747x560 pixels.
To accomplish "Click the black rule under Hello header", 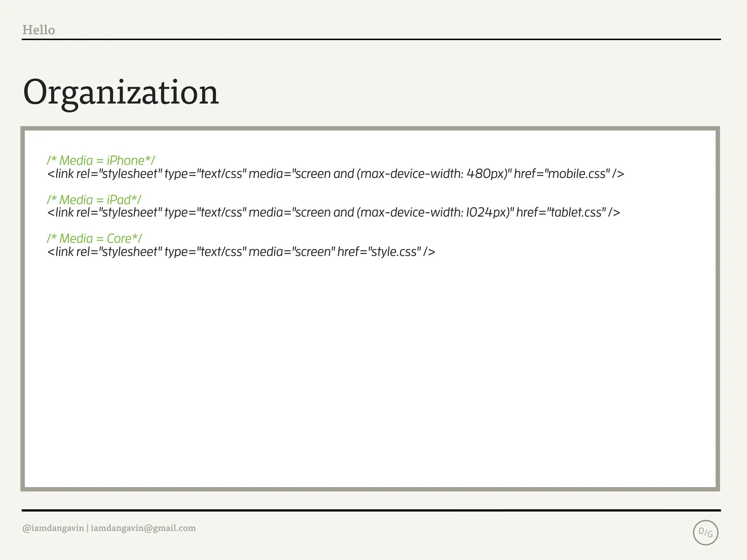I will (x=371, y=39).
